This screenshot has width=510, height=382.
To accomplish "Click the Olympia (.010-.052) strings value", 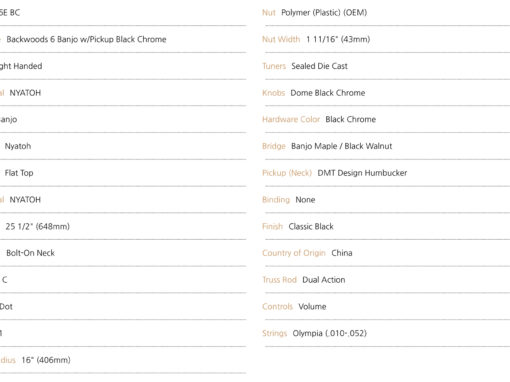I will point(330,333).
